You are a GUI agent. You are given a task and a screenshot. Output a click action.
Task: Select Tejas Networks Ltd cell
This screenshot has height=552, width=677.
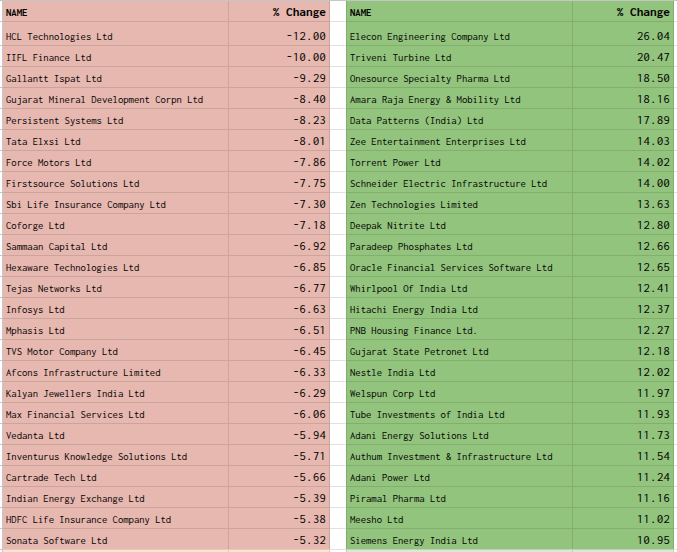tap(115, 289)
